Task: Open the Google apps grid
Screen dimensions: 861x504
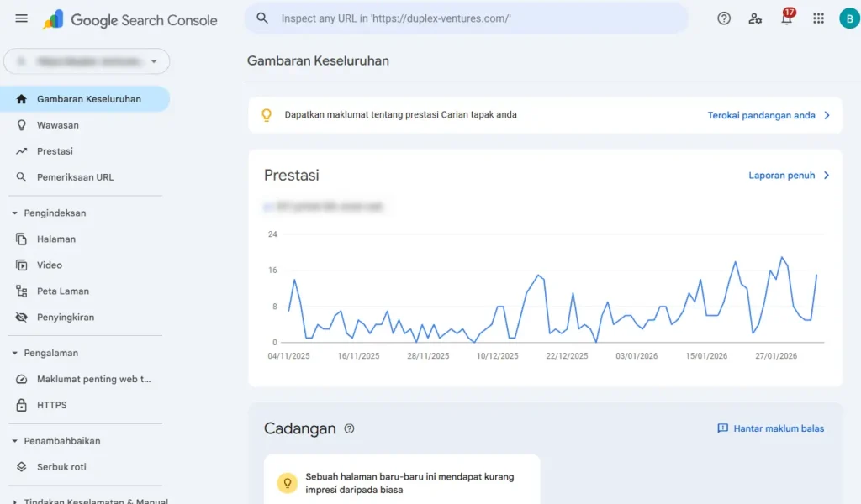Action: point(818,18)
